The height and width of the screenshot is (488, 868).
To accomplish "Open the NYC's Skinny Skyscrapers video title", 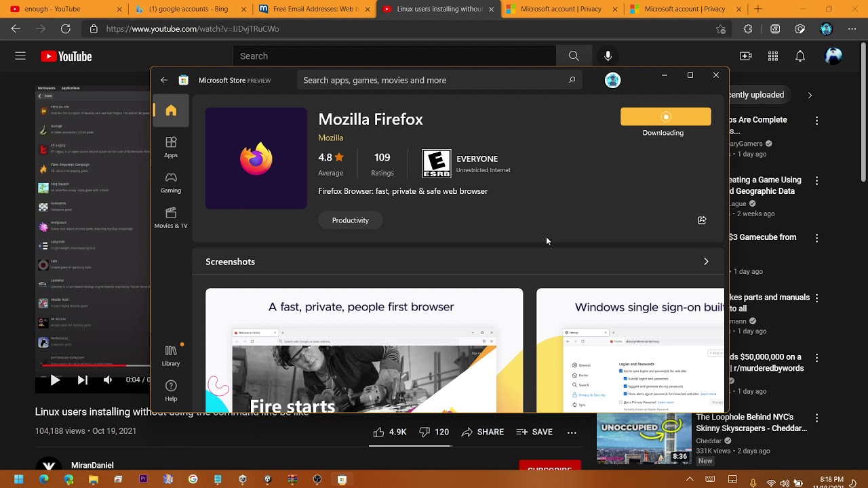I will point(751,423).
